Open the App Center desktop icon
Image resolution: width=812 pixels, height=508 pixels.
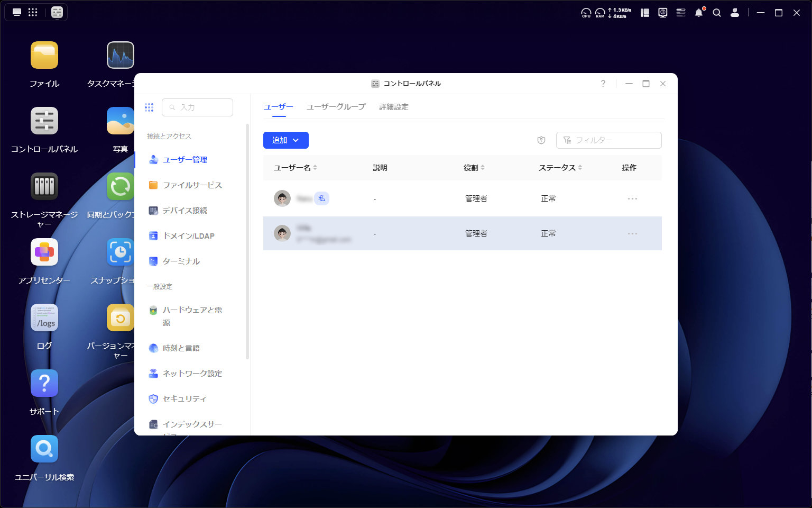(44, 252)
